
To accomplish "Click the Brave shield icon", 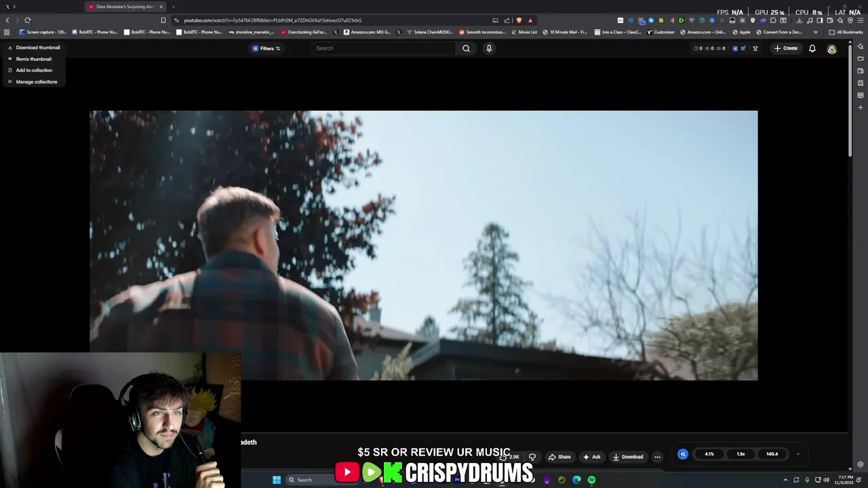I will (x=519, y=20).
